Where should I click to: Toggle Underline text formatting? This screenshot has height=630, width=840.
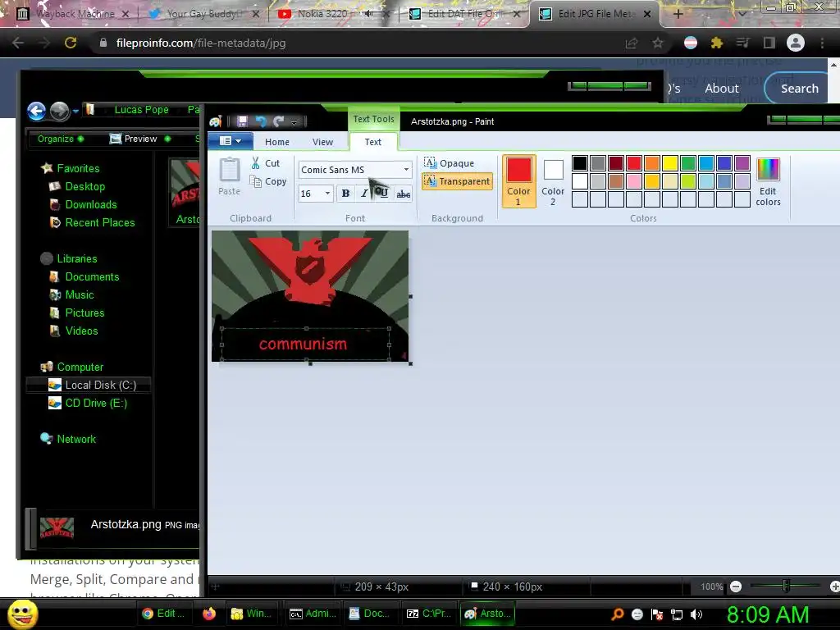(383, 194)
